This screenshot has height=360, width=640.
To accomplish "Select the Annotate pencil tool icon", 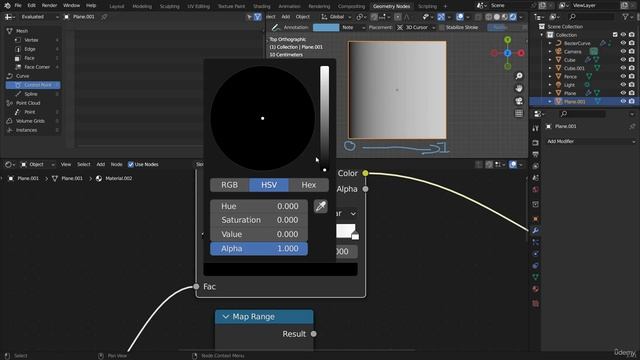I will [276, 27].
